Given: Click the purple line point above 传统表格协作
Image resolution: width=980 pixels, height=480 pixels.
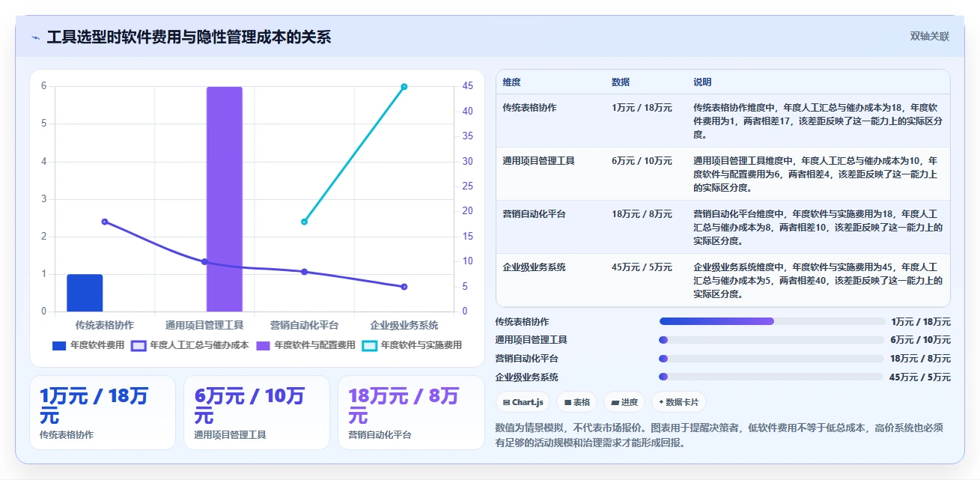Looking at the screenshot, I should [x=105, y=222].
